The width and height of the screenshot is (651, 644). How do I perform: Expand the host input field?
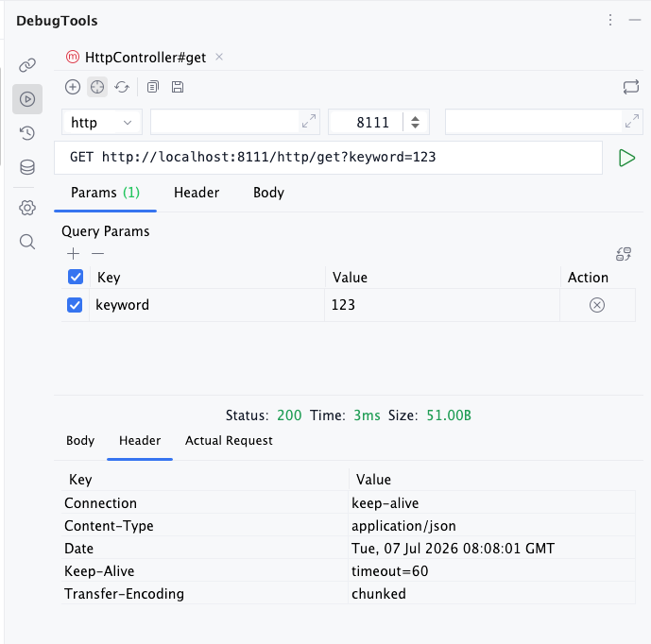309,121
